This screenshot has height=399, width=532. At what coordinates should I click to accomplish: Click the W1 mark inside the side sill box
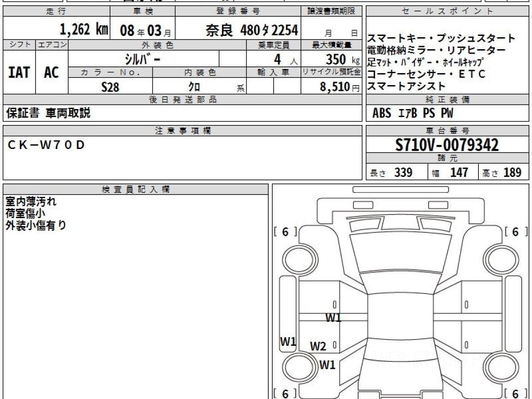(x=288, y=341)
